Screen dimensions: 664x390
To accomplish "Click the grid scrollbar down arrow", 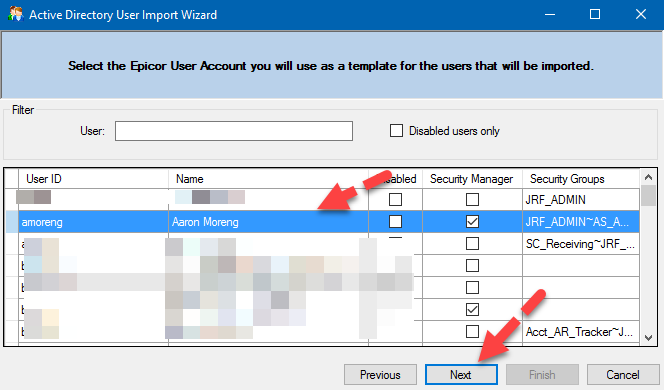I will [x=648, y=337].
